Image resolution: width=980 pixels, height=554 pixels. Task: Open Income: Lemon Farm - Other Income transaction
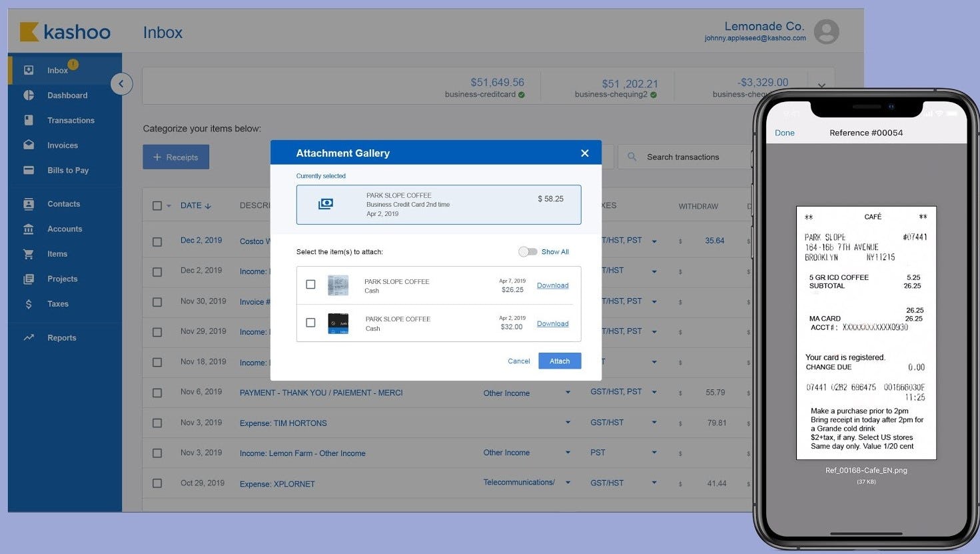click(x=302, y=453)
